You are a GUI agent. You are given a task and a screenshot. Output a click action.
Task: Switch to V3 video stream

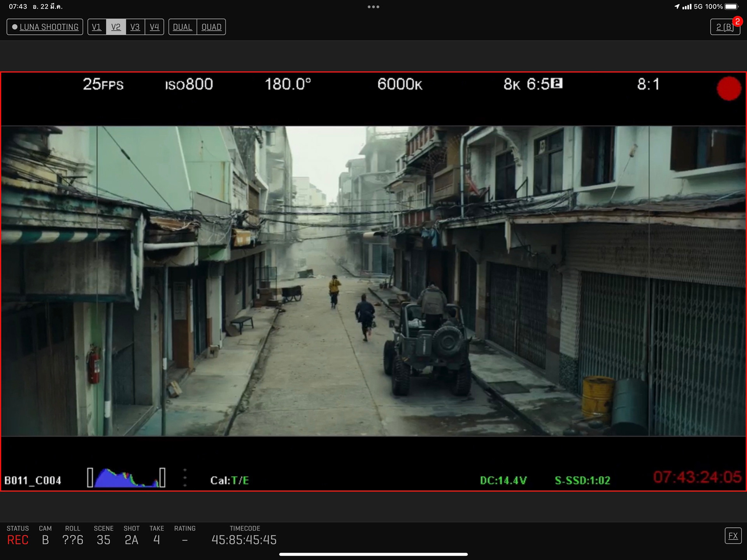pyautogui.click(x=135, y=27)
